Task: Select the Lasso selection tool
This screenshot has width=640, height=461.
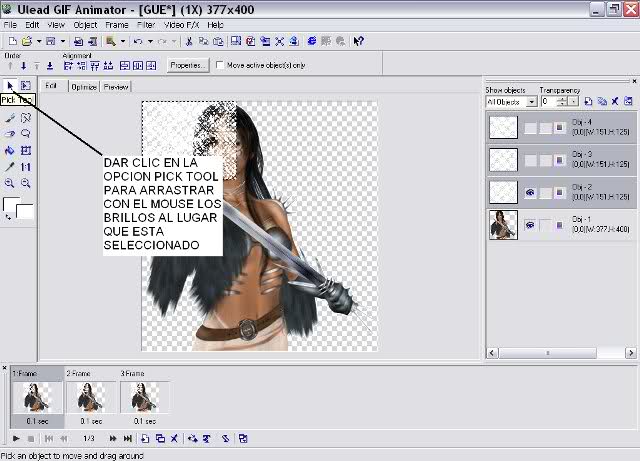Action: pos(26,134)
